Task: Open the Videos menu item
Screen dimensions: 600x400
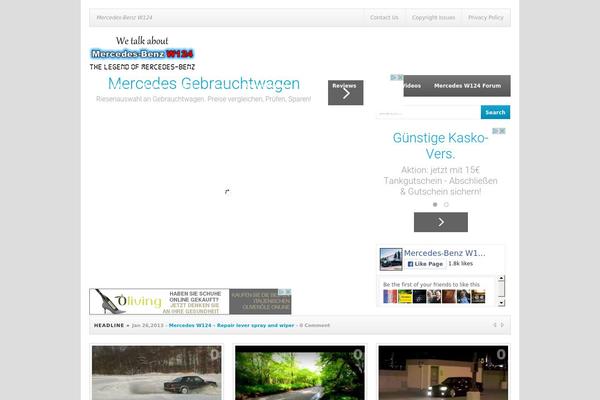Action: coord(412,86)
